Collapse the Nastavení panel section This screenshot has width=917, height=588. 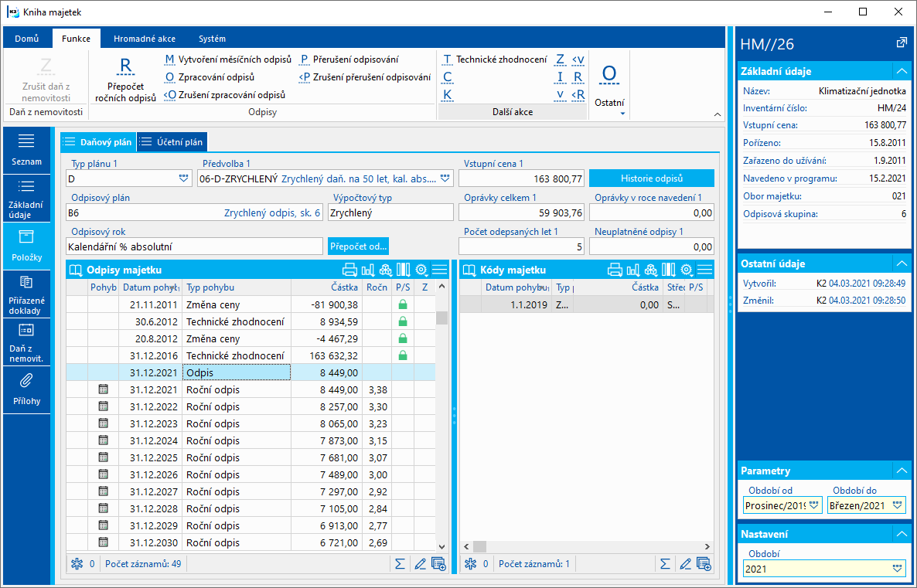902,534
